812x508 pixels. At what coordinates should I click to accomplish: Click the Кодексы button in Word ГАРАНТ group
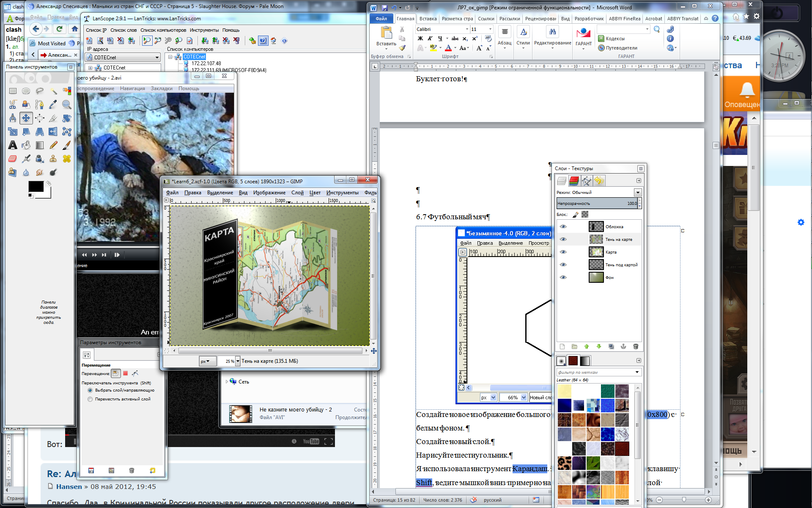(x=611, y=39)
